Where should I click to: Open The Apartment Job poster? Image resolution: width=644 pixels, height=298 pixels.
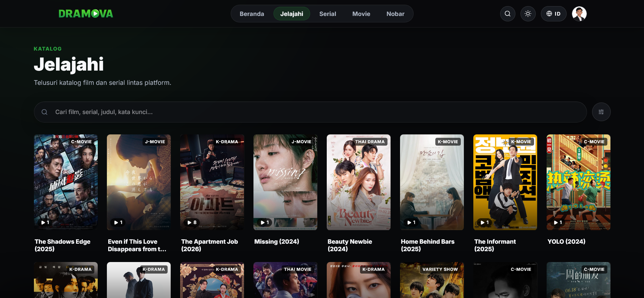point(212,182)
